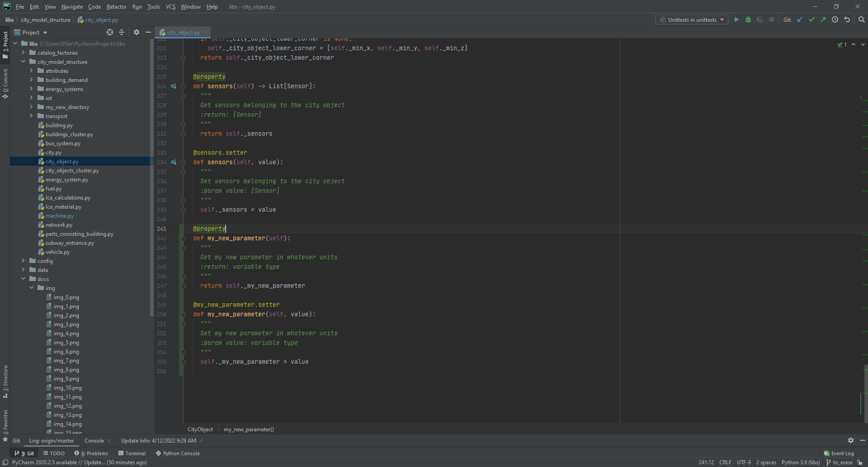Image resolution: width=868 pixels, height=467 pixels.
Task: Change the CRLF line separator
Action: (x=725, y=462)
